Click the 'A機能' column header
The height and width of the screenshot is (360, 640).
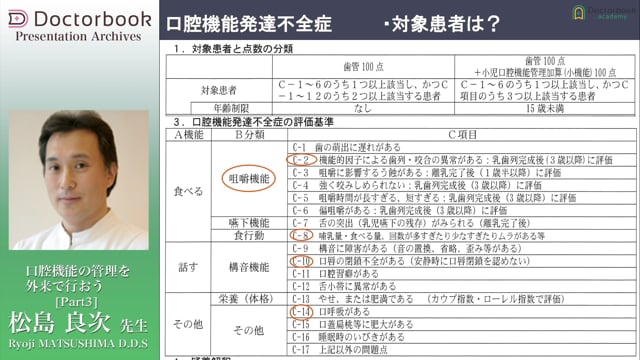coord(189,135)
